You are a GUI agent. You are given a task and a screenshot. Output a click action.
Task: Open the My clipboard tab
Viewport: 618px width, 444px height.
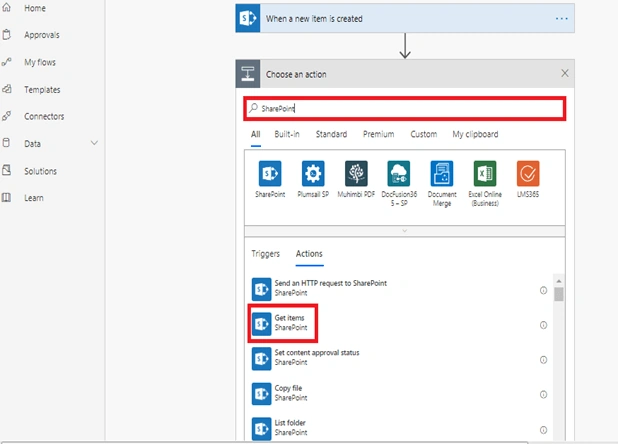[x=475, y=134]
